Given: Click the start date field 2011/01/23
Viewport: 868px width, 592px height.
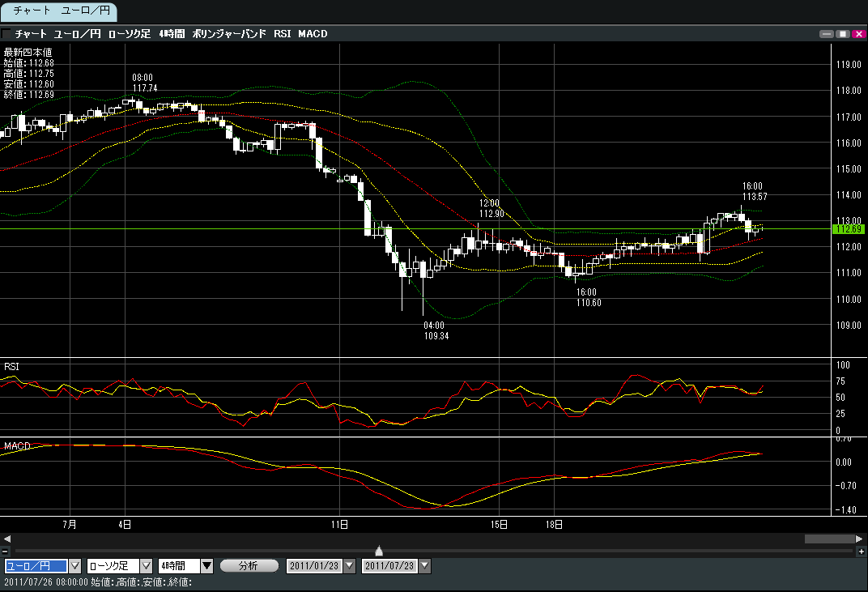Looking at the screenshot, I should pos(314,565).
